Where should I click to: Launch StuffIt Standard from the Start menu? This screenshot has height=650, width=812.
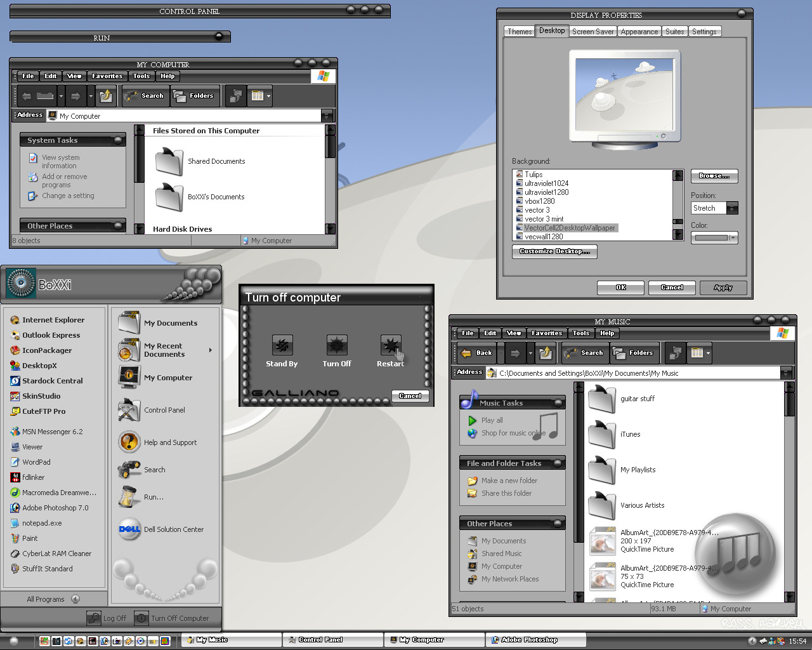click(42, 569)
